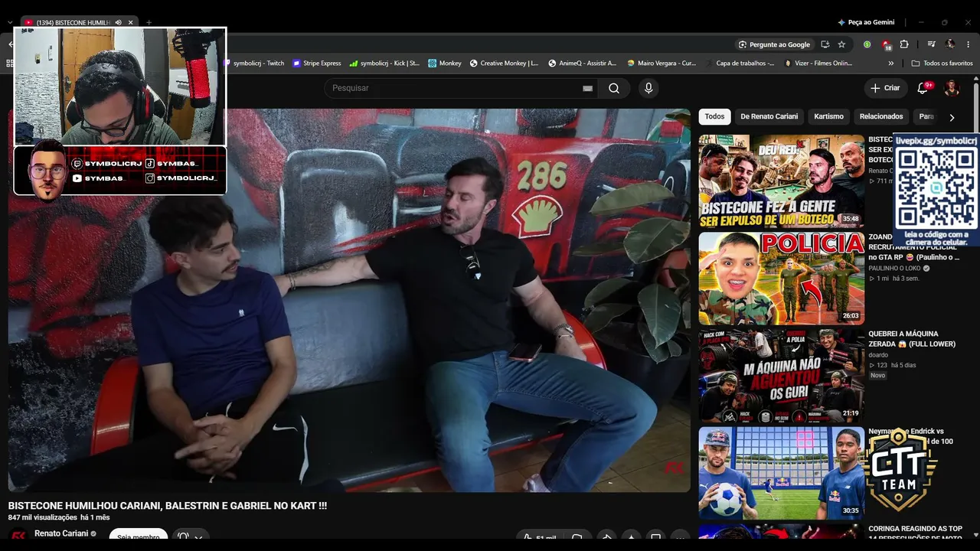The image size is (980, 551).
Task: Open the Capa de trabalhos bookmark
Action: [740, 64]
